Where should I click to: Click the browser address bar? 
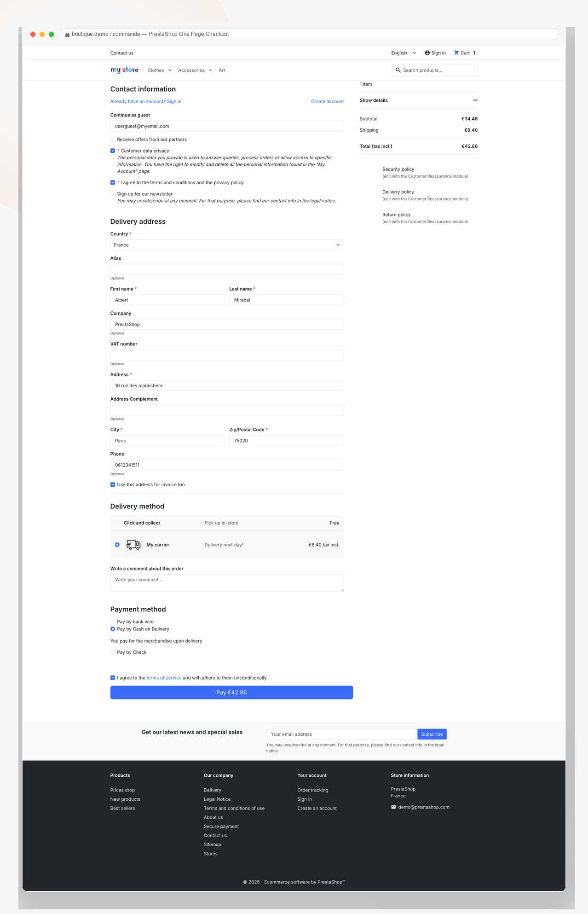309,35
